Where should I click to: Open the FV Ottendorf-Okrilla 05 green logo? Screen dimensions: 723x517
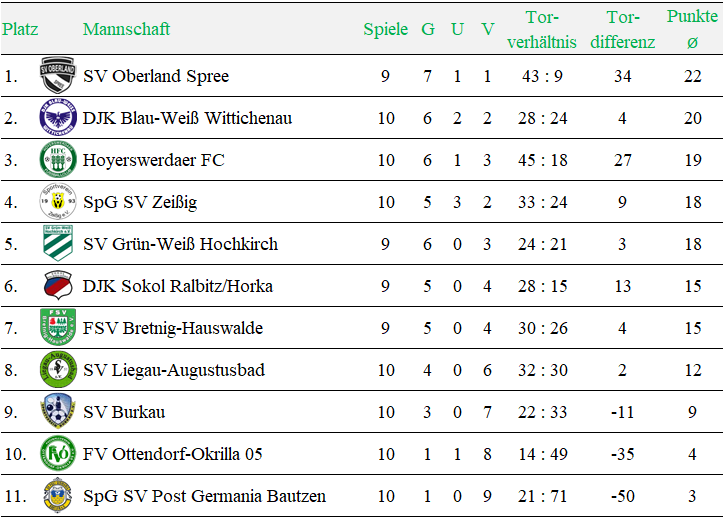(58, 453)
